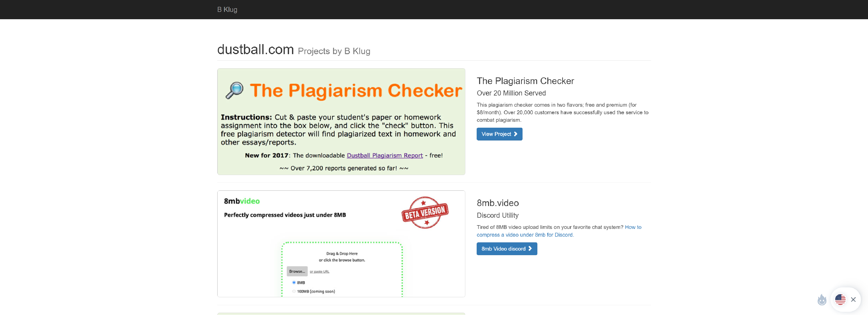Click the US flag language icon

840,299
